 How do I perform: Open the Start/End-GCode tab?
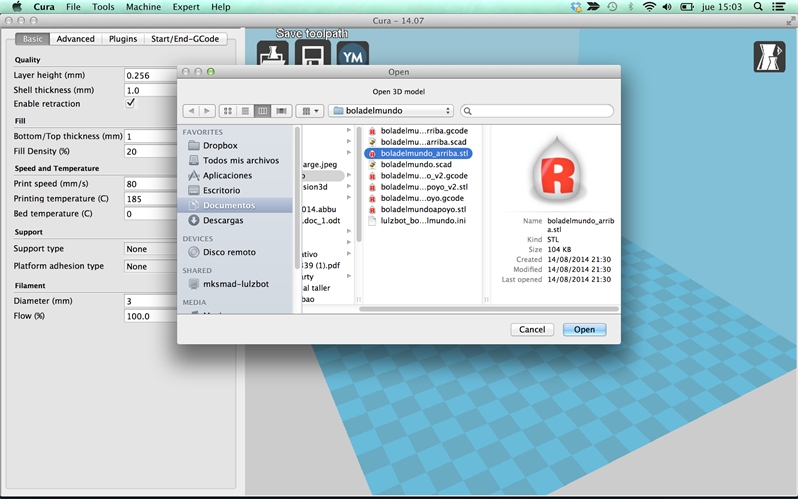185,39
